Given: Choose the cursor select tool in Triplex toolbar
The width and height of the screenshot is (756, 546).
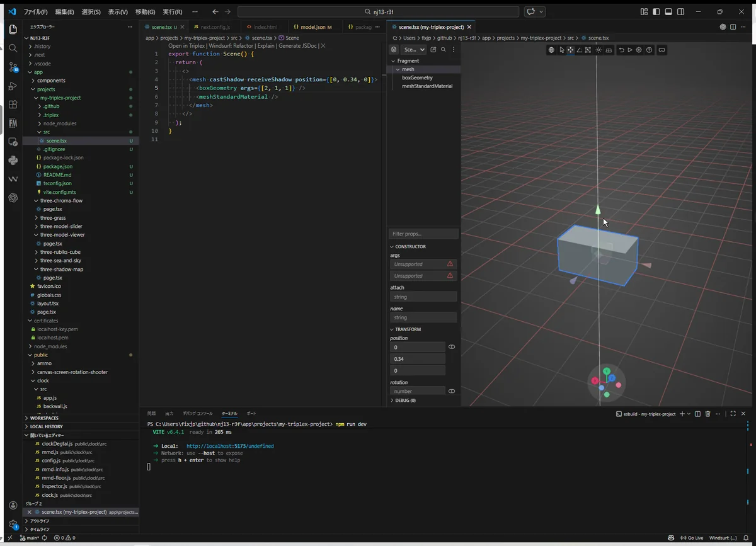Looking at the screenshot, I should coord(561,50).
